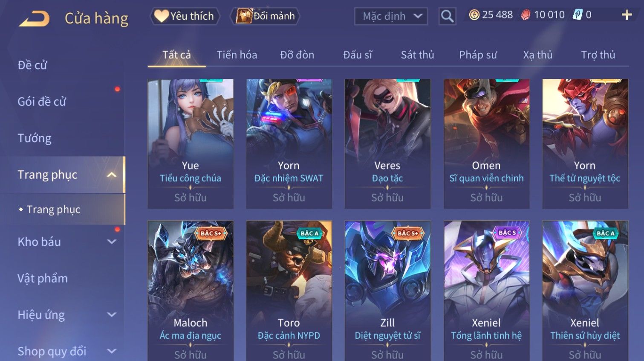Open Yêu thích heart favorites

(x=185, y=16)
